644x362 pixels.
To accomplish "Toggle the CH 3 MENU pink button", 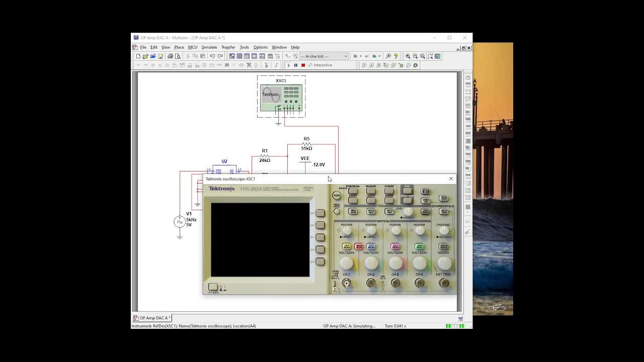I will coord(395,246).
